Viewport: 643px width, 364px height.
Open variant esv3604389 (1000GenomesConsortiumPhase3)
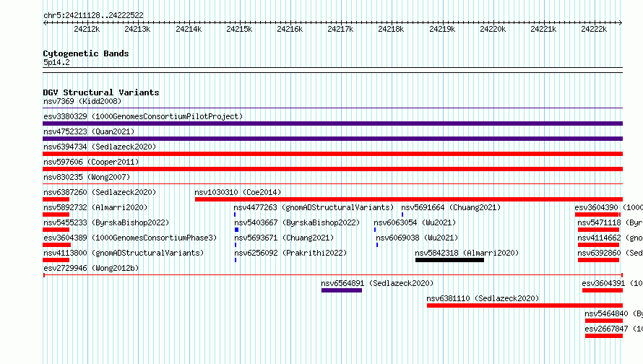[130, 238]
